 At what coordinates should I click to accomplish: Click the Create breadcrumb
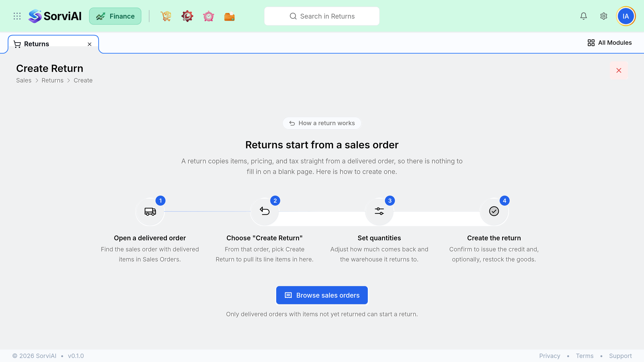[x=83, y=80]
